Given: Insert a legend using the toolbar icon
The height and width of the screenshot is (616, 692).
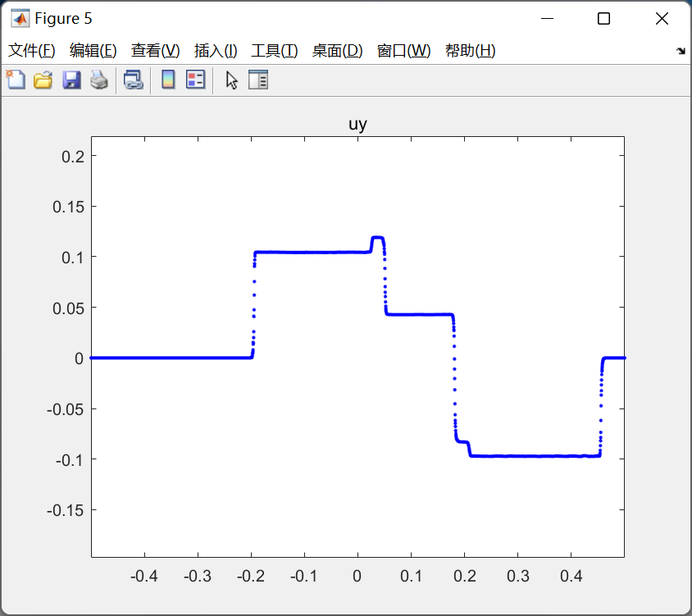Looking at the screenshot, I should [195, 80].
